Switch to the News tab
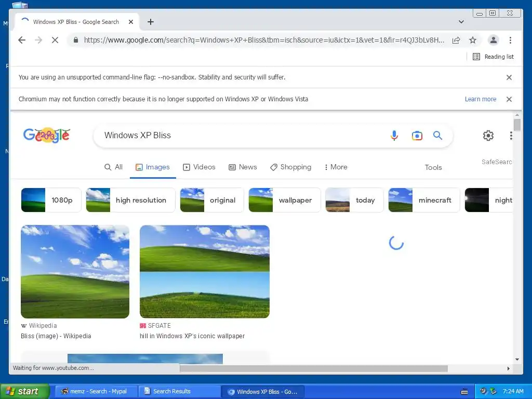532x399 pixels. 243,167
